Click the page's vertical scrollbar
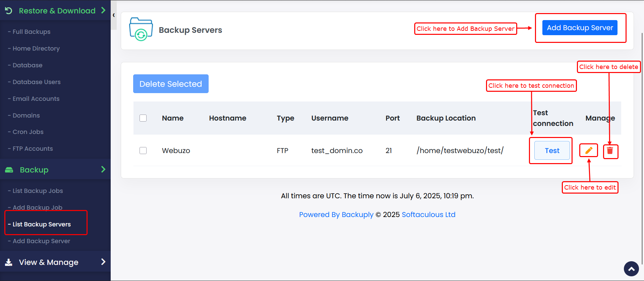This screenshot has height=281, width=644. (x=642, y=134)
